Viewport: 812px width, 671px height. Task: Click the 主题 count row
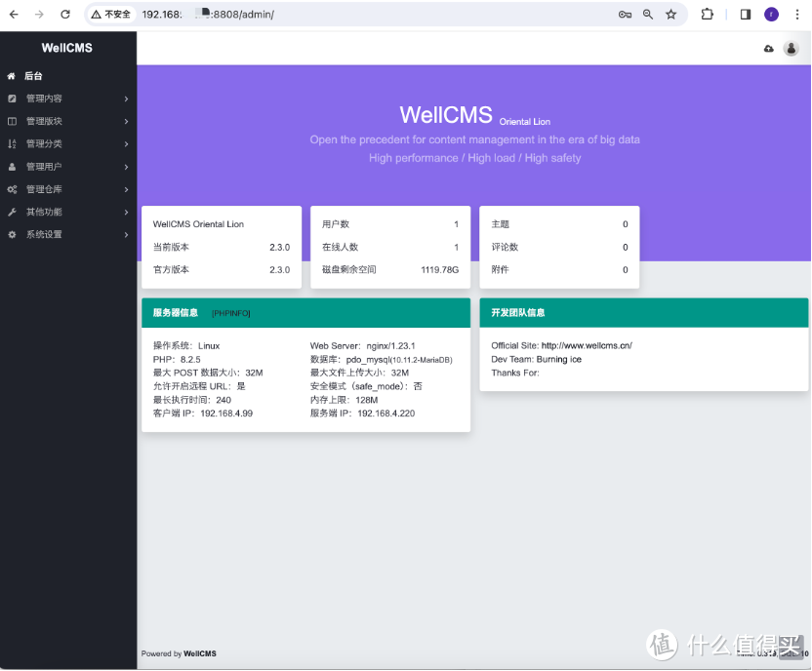(559, 224)
